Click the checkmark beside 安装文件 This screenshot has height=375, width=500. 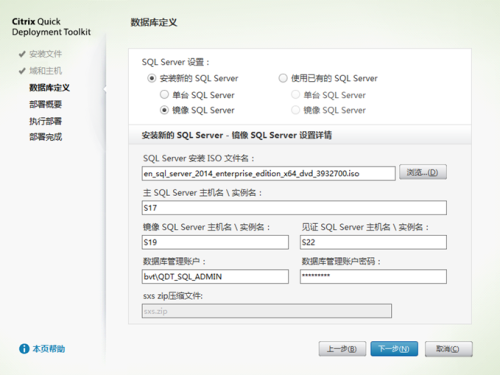[x=22, y=54]
